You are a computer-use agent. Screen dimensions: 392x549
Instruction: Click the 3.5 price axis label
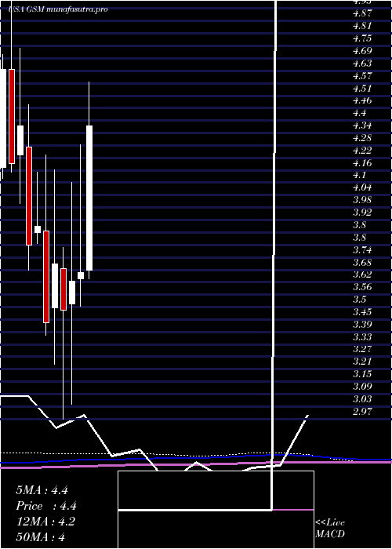pos(360,300)
